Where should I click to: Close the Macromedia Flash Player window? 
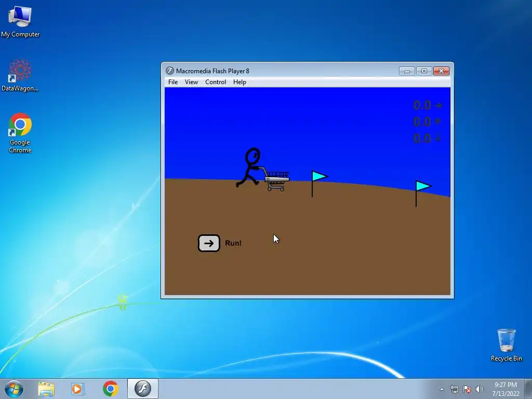(442, 71)
